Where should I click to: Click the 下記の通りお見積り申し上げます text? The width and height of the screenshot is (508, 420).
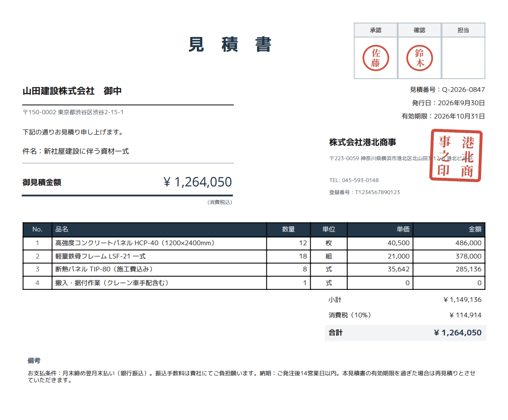(x=74, y=132)
